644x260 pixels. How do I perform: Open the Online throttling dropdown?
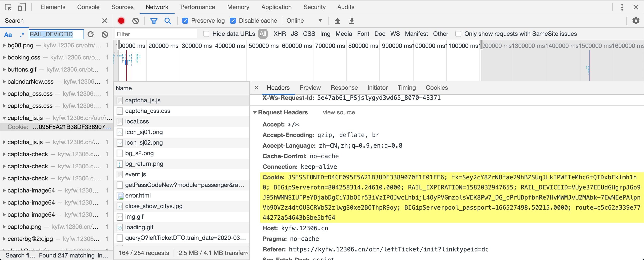tap(304, 21)
